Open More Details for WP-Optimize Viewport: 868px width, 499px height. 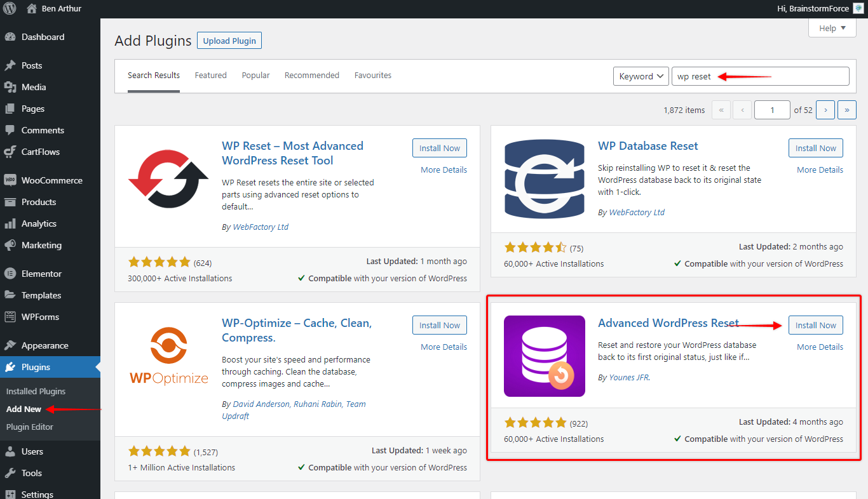(444, 347)
